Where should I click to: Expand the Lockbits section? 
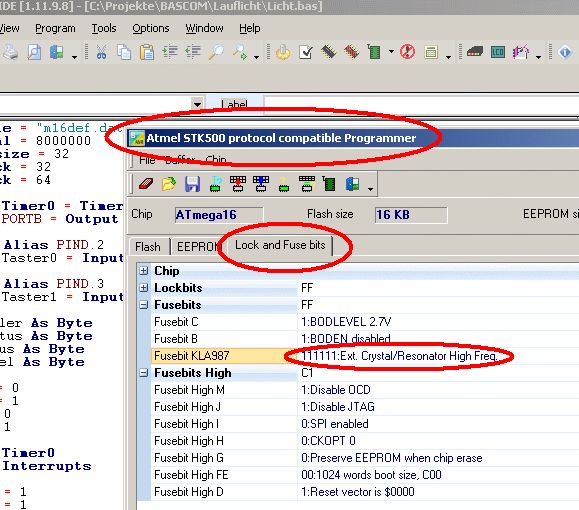click(x=144, y=288)
